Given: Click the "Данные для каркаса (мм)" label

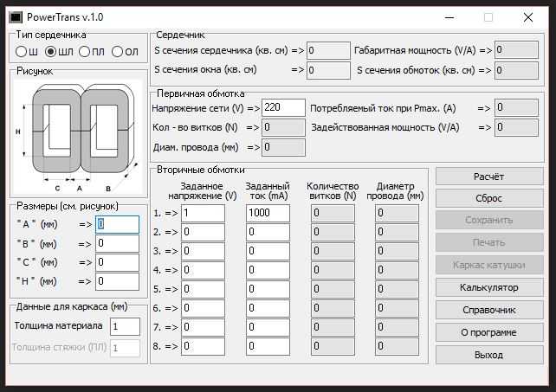Looking at the screenshot, I should tap(72, 306).
